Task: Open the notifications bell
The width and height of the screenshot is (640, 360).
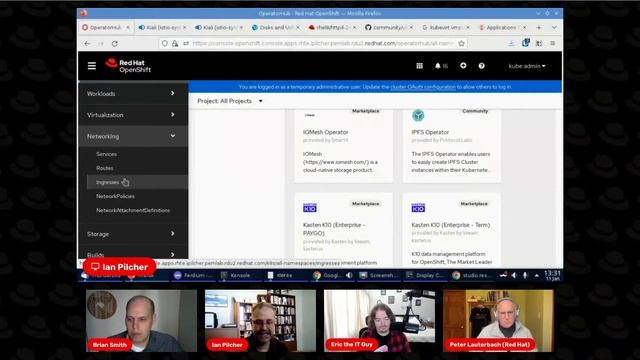Action: point(441,66)
